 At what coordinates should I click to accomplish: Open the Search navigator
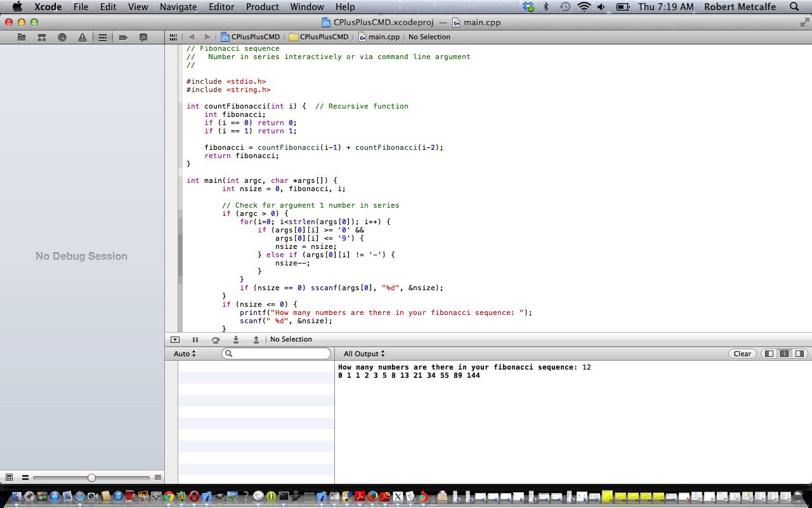pyautogui.click(x=62, y=37)
